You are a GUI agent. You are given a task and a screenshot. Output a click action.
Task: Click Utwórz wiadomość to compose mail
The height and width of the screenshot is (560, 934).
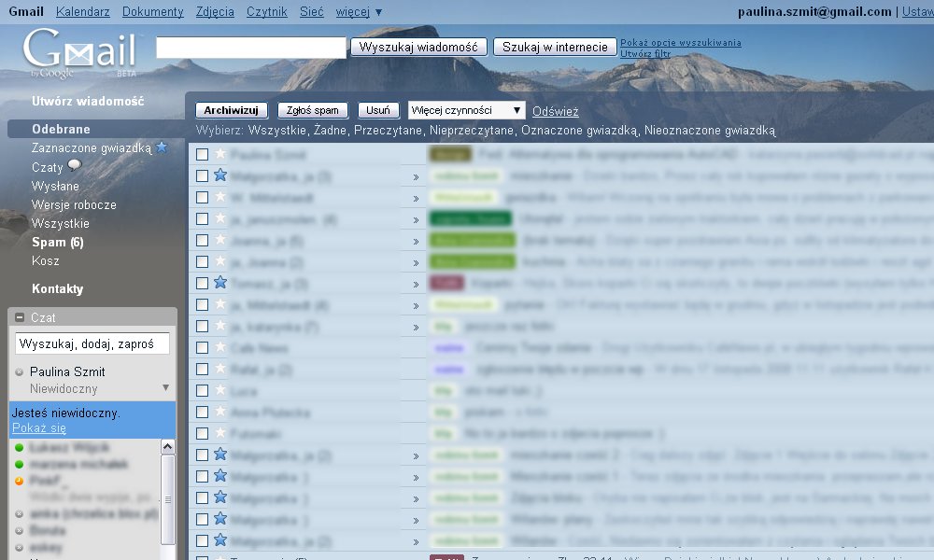click(88, 101)
